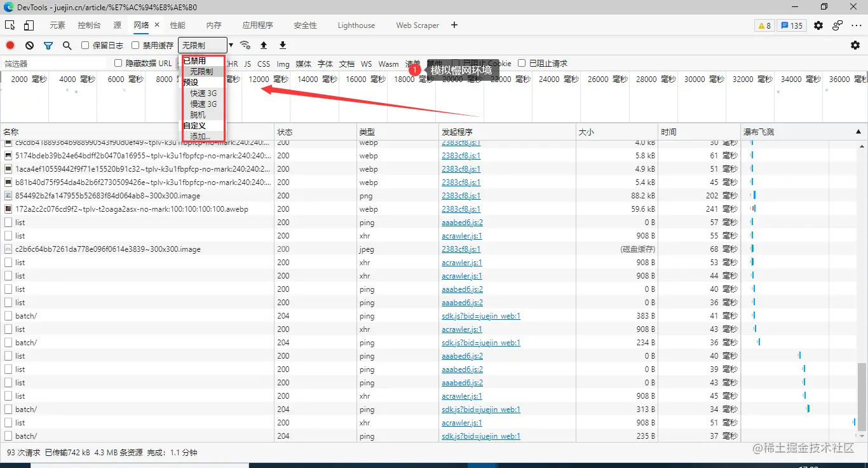Open the 无限制 throttling combo box
Viewport: 868px width, 468px height.
pyautogui.click(x=203, y=45)
